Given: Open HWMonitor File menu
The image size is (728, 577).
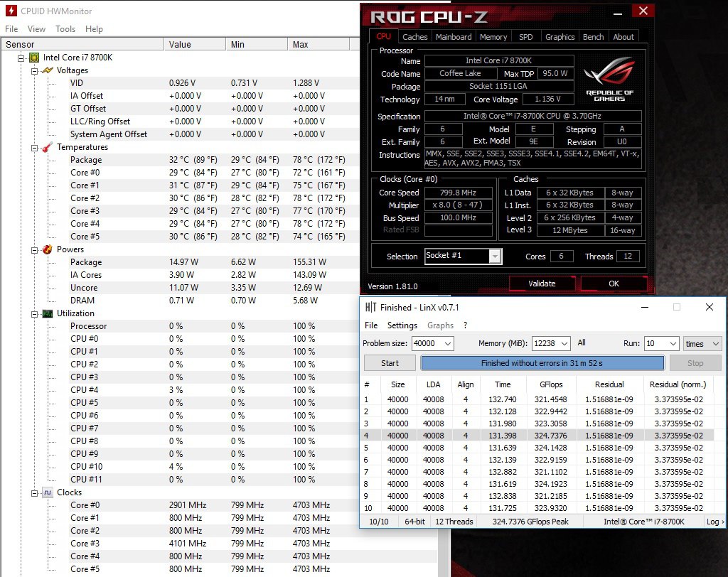Looking at the screenshot, I should coord(11,29).
